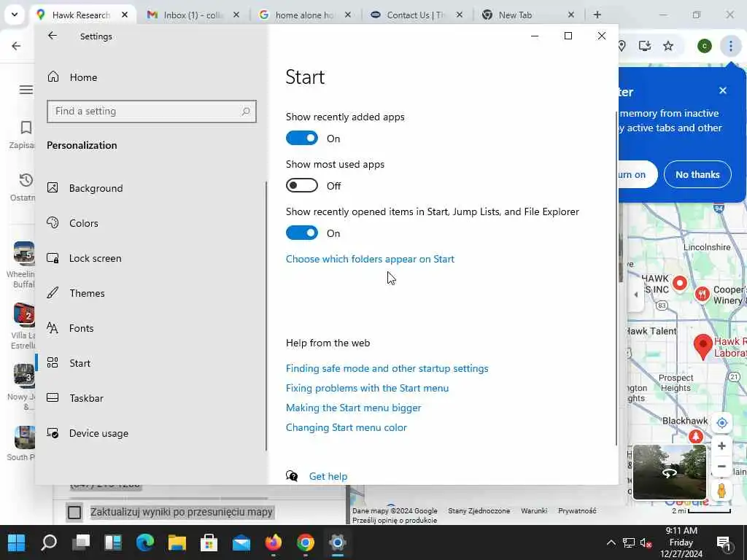
Task: Toggle Show recently opened items switch
Action: pyautogui.click(x=301, y=233)
